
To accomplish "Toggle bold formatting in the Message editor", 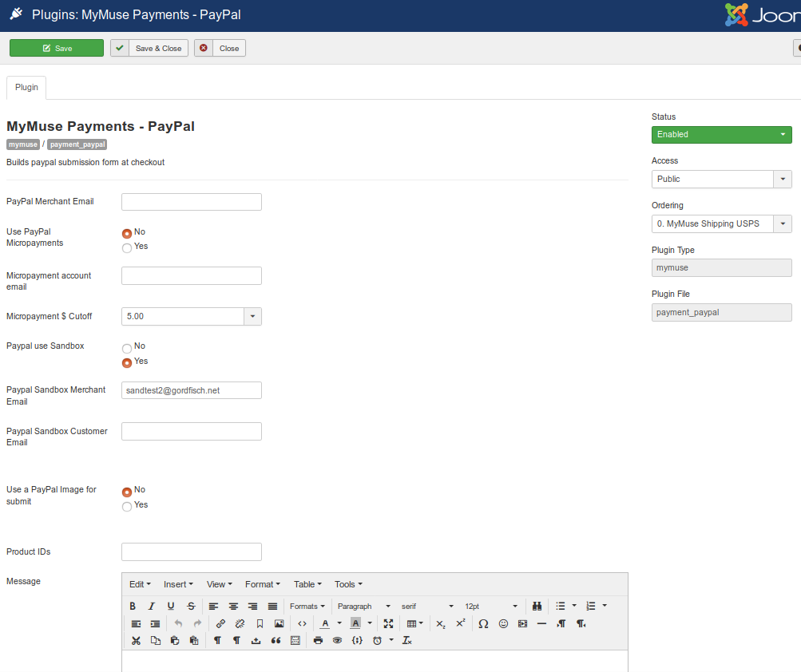I will pos(133,606).
